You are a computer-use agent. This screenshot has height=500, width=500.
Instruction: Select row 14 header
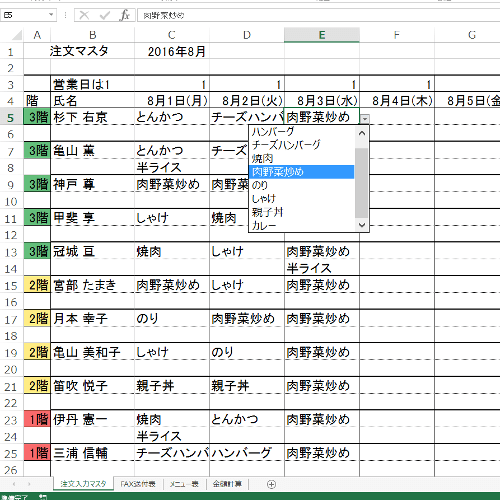[x=11, y=269]
